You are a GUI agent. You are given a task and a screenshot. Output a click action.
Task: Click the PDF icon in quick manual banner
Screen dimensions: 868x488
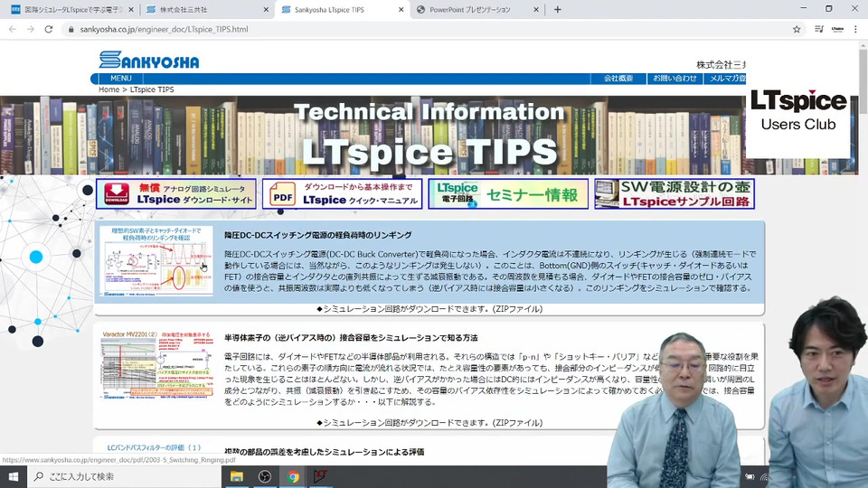pyautogui.click(x=282, y=194)
